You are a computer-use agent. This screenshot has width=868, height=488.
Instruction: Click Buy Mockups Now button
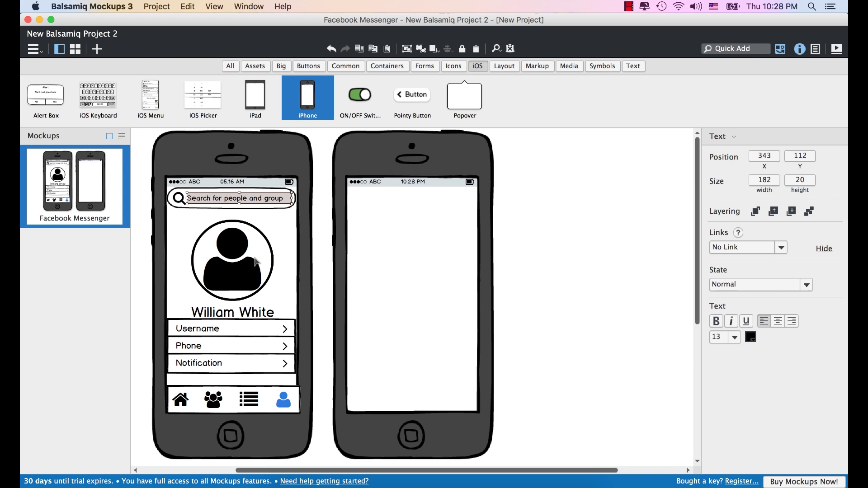804,482
